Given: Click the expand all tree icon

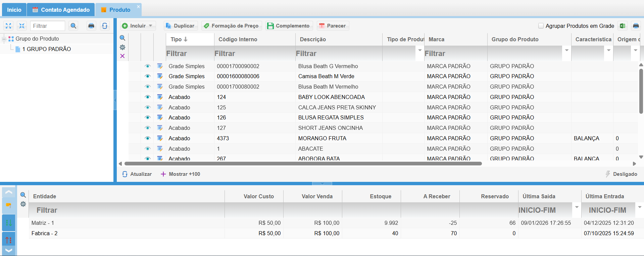Looking at the screenshot, I should [x=8, y=26].
